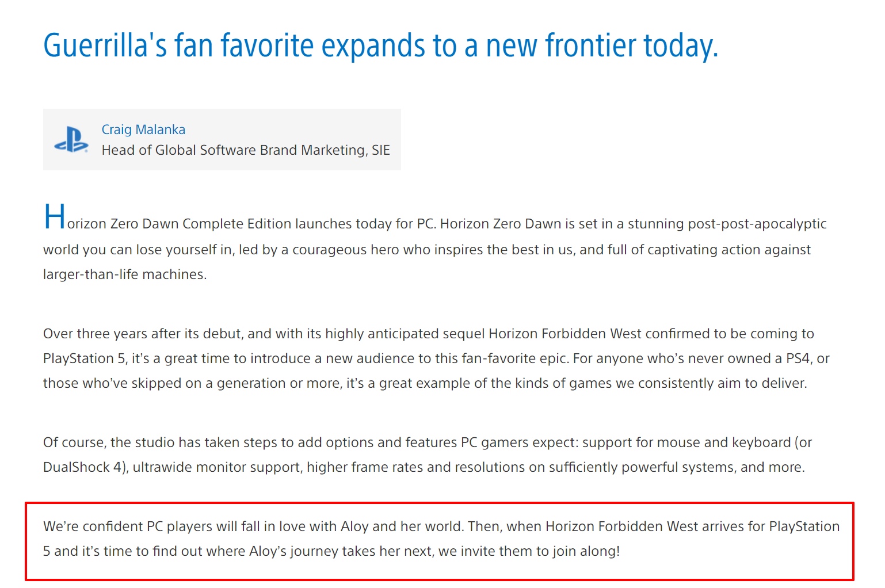Click the paragraph starting "Over three years after"
The image size is (885, 588).
point(436,358)
